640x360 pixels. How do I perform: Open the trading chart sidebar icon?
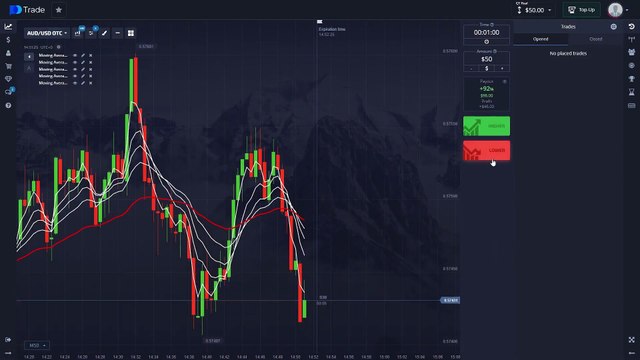tap(8, 27)
